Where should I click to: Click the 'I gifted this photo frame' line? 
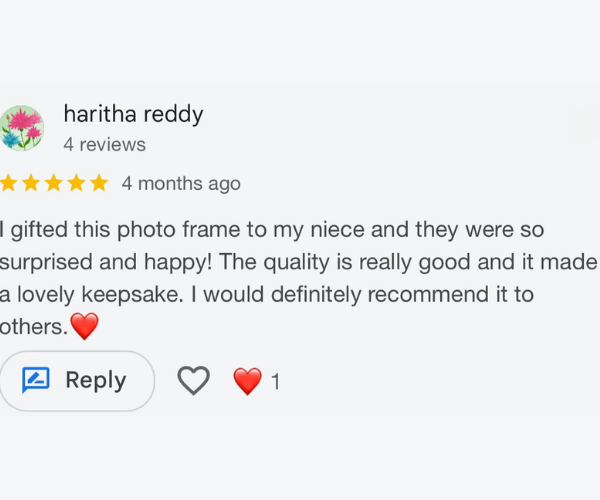(270, 230)
